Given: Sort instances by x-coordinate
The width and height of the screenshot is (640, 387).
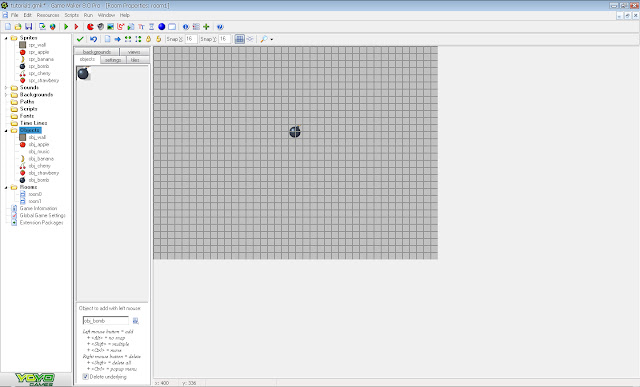Looking at the screenshot, I should (128, 39).
